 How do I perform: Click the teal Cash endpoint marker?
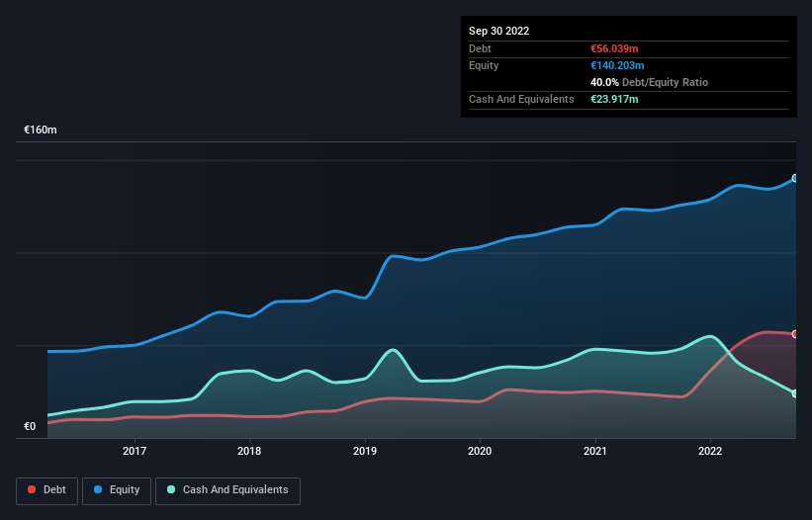click(795, 393)
